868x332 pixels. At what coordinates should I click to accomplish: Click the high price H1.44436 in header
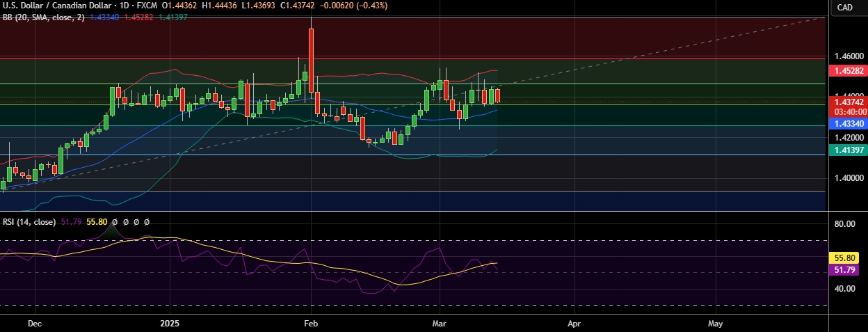[220, 6]
